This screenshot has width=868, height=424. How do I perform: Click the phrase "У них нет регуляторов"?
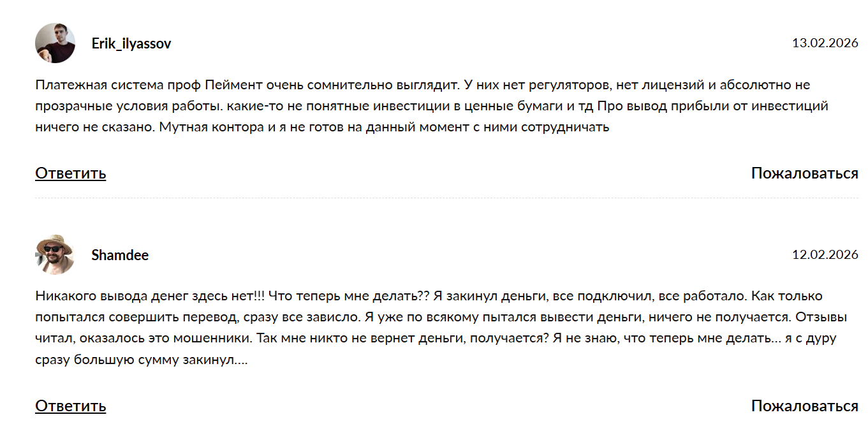[x=547, y=85]
